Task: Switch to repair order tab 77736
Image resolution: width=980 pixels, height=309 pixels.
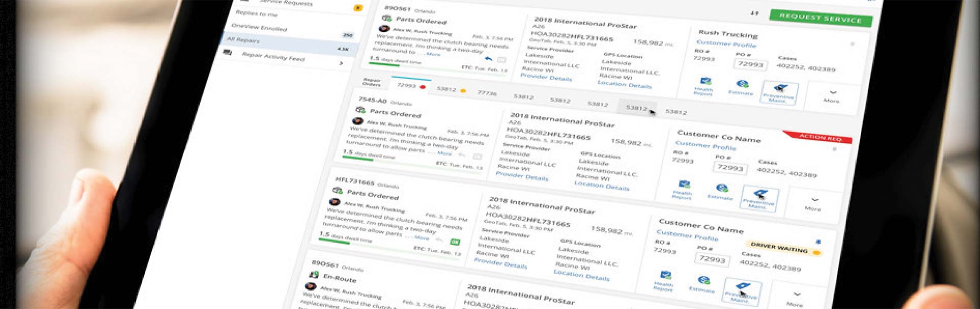Action: (x=487, y=93)
